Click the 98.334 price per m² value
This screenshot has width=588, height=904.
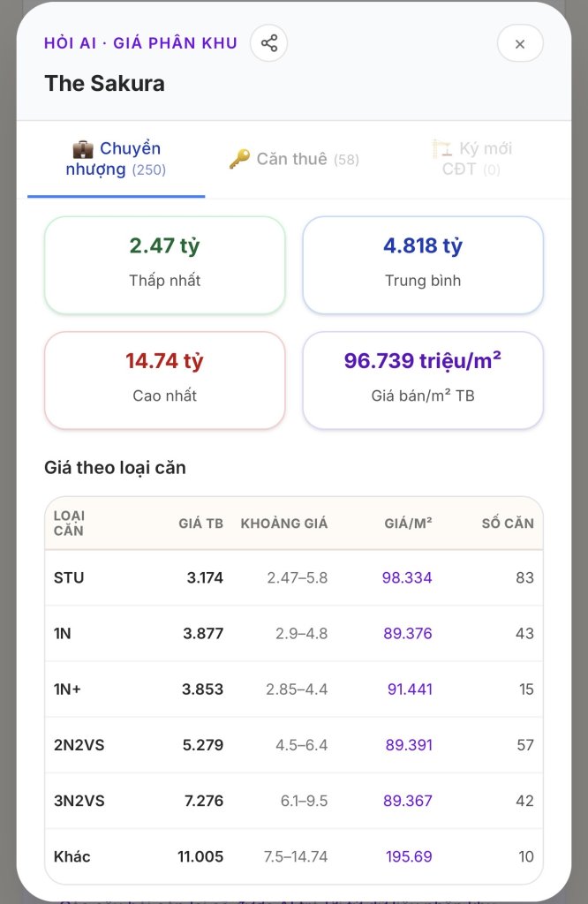(407, 577)
